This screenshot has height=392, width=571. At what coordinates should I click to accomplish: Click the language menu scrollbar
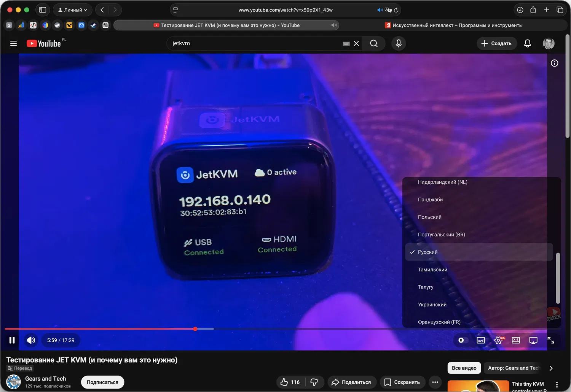pyautogui.click(x=558, y=278)
